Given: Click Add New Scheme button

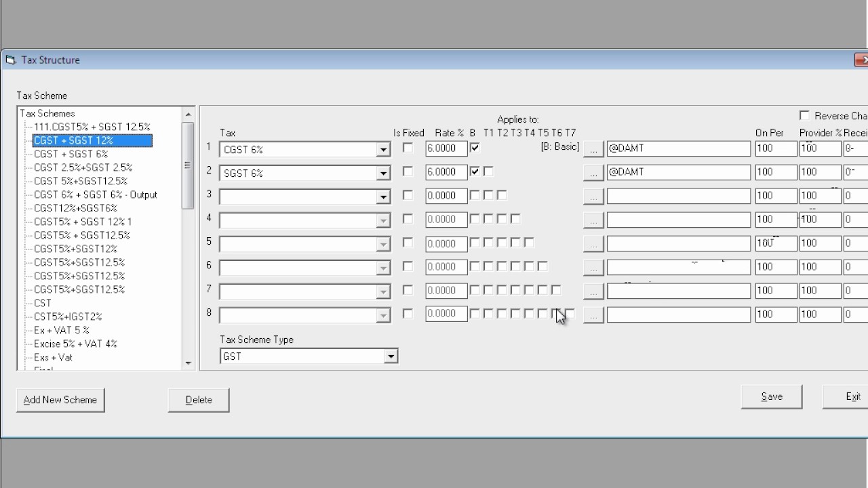Looking at the screenshot, I should (x=60, y=400).
